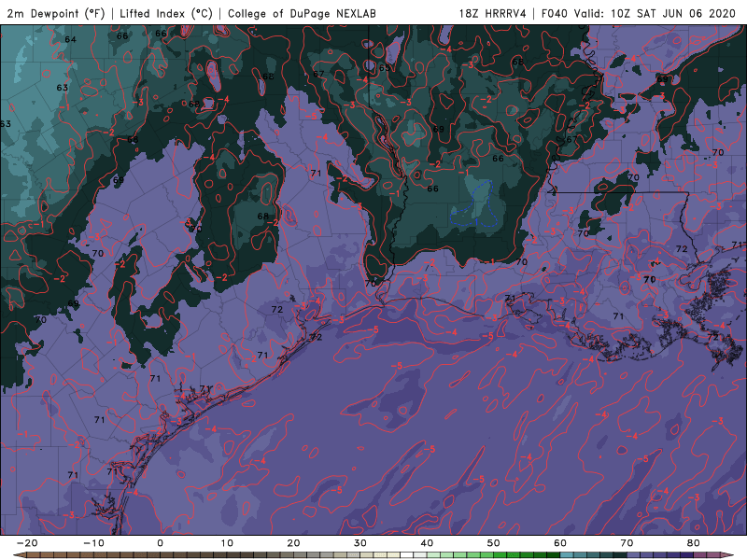
Task: Click the "65" dewpoint value on the map
Action: click(x=385, y=67)
